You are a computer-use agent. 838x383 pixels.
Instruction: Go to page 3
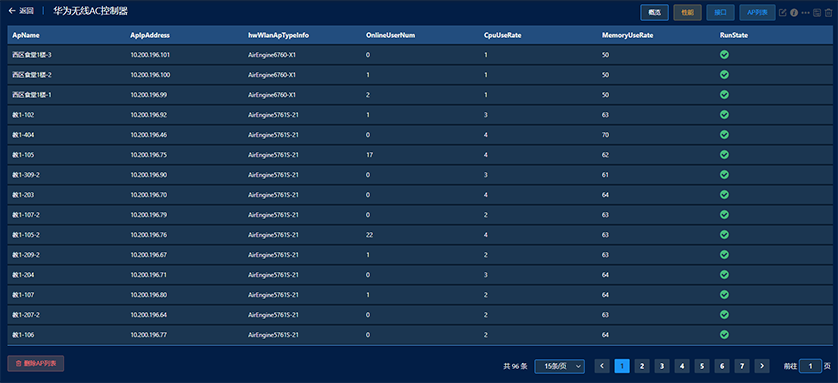pos(662,366)
